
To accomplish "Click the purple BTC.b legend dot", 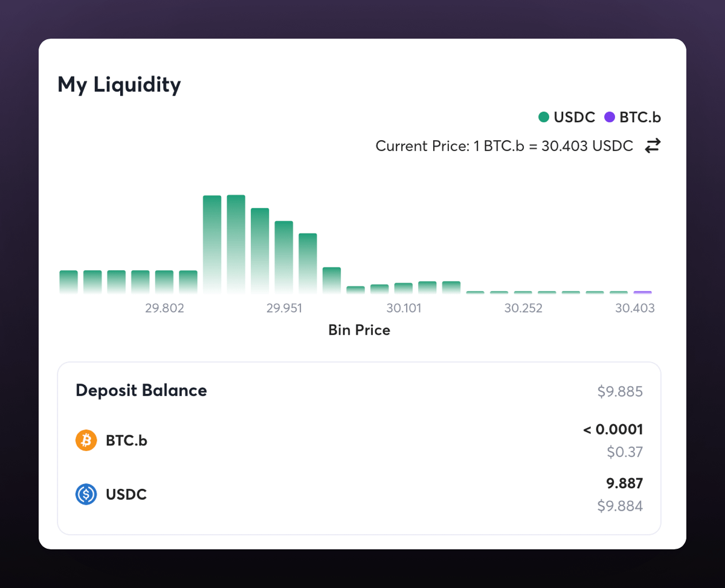I will point(610,117).
